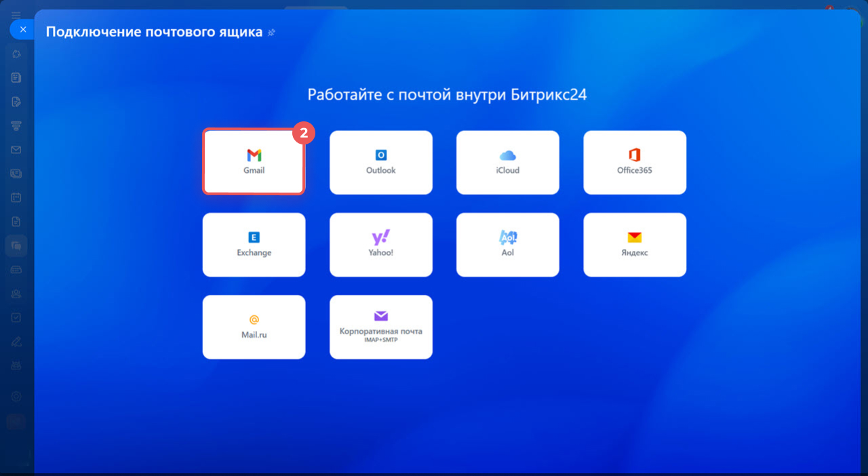Open the checkbox tasks icon in the sidebar
Image resolution: width=868 pixels, height=476 pixels.
click(16, 317)
